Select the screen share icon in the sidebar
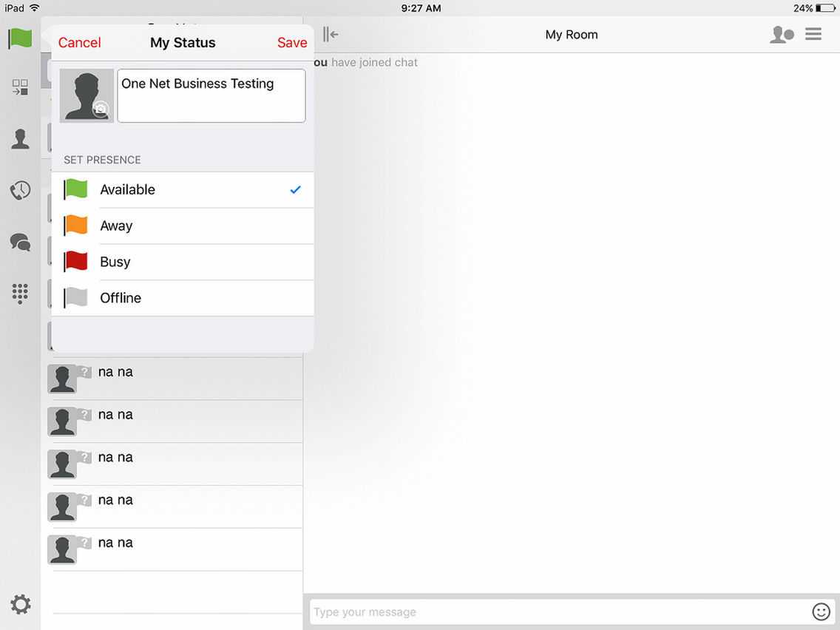This screenshot has width=840, height=630. (x=20, y=87)
